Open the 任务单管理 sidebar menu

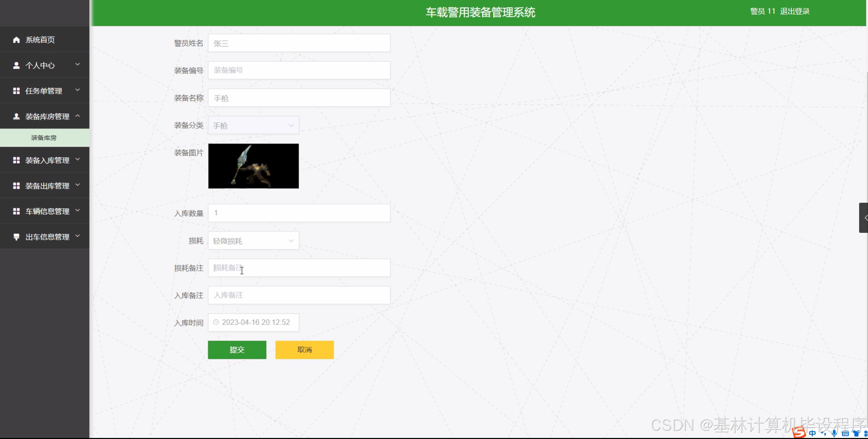pyautogui.click(x=44, y=91)
